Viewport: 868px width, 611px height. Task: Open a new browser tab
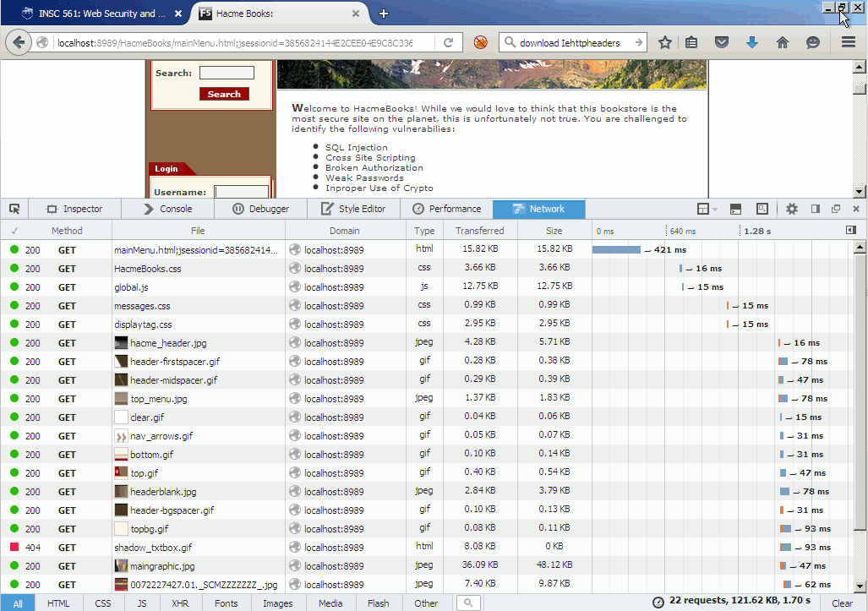[384, 14]
